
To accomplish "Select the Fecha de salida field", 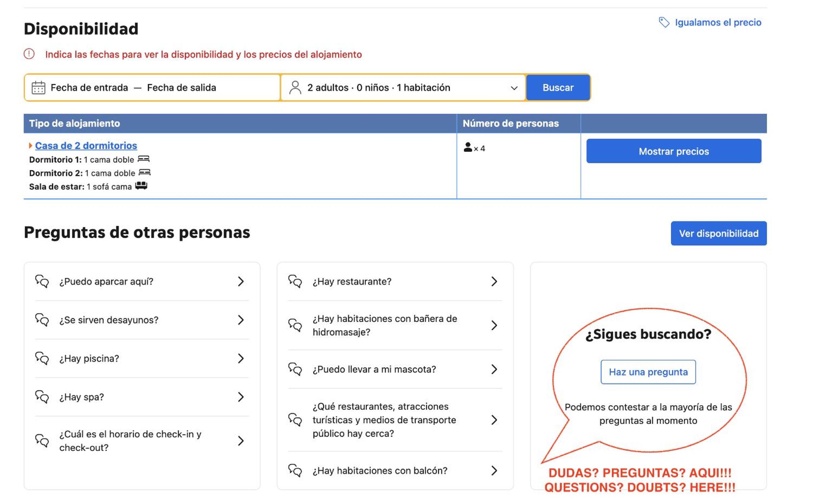I will [x=181, y=87].
